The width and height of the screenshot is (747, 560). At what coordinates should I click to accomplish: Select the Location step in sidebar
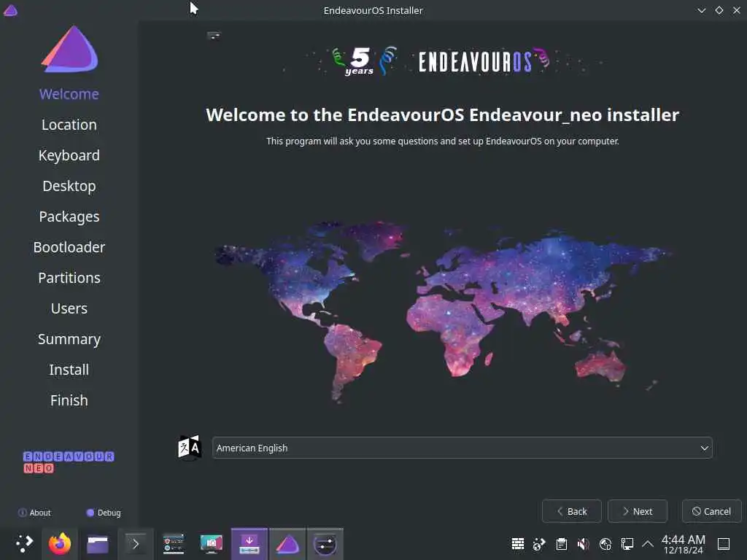(69, 125)
